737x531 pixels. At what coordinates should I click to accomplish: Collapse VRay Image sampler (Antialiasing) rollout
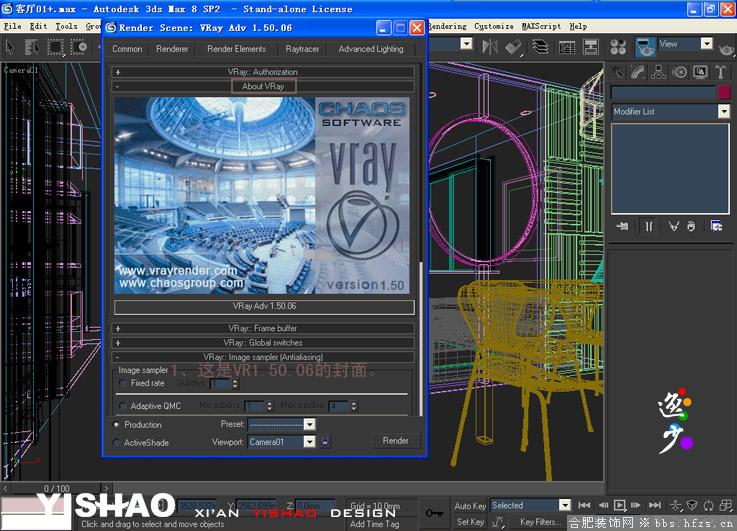pyautogui.click(x=263, y=357)
